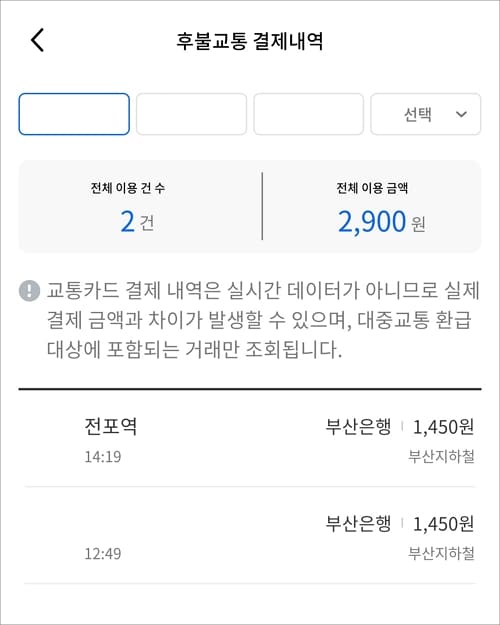This screenshot has height=625, width=500.
Task: Click 부산지하철 label under 12:49 entry
Action: pyautogui.click(x=441, y=553)
